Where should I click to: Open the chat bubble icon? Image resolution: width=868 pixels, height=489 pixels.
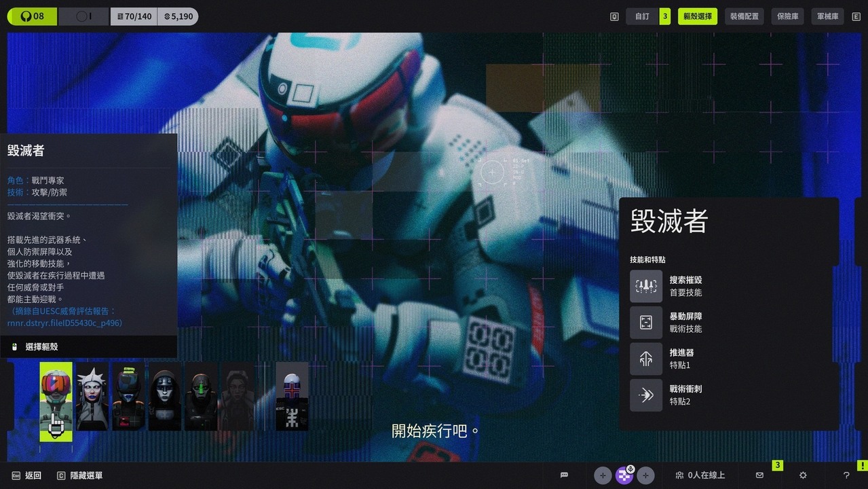point(564,475)
